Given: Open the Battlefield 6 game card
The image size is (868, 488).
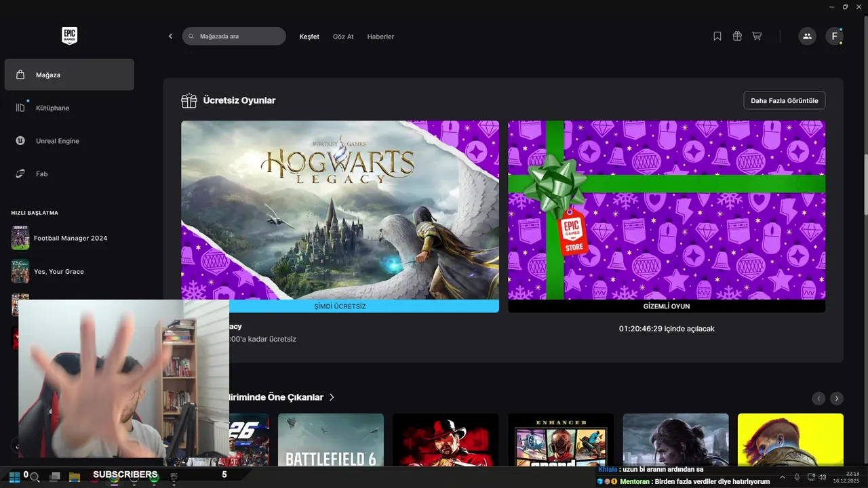Looking at the screenshot, I should pyautogui.click(x=331, y=440).
